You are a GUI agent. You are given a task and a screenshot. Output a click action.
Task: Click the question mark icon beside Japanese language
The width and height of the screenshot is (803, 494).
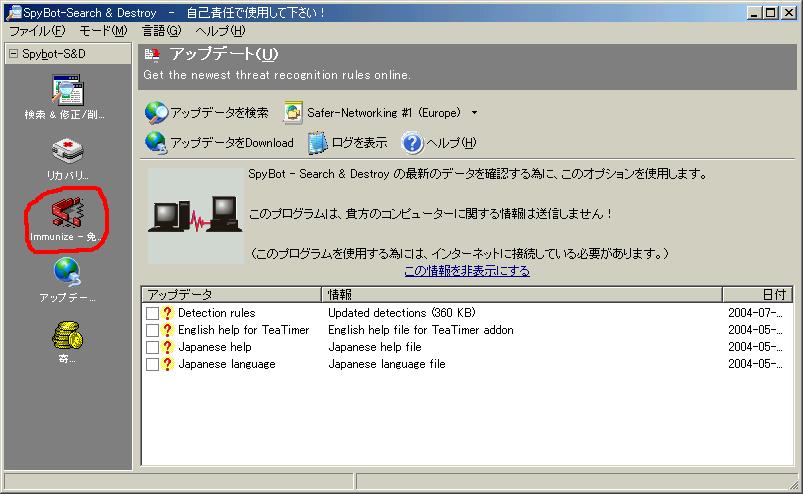[167, 364]
